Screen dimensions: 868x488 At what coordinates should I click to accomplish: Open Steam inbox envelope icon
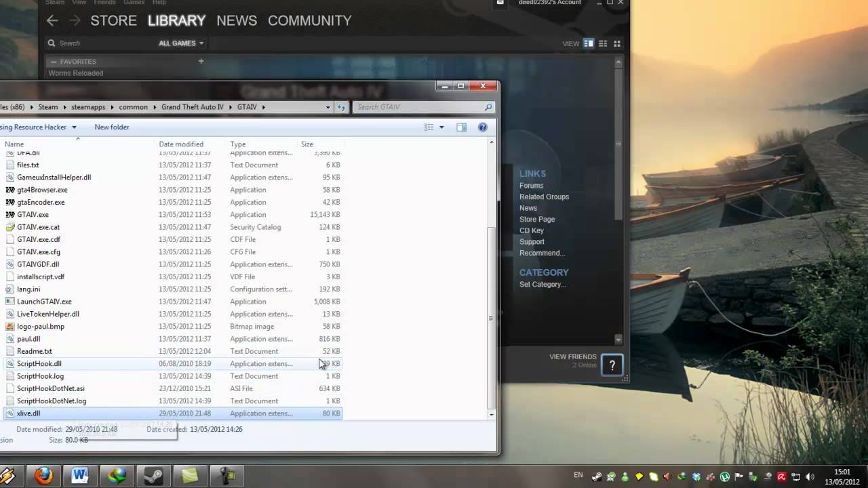coord(500,3)
